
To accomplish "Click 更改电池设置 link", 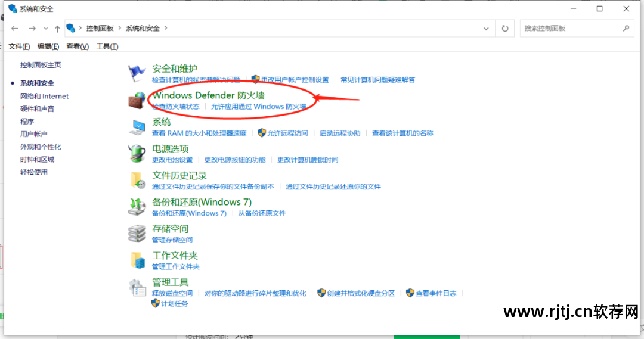I will tap(172, 160).
